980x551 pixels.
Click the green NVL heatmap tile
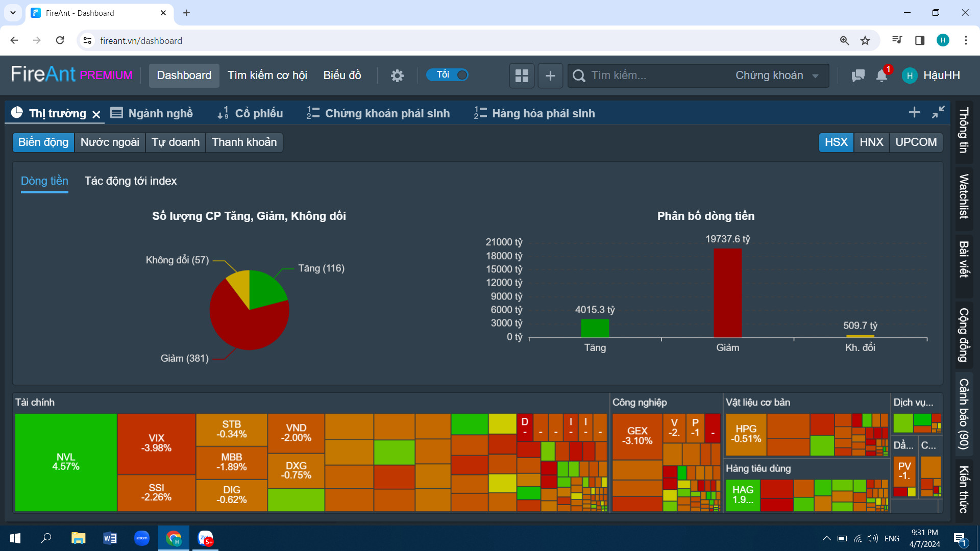66,462
